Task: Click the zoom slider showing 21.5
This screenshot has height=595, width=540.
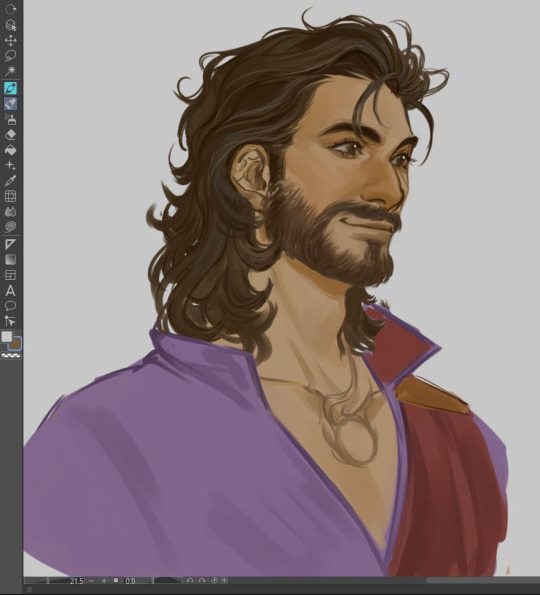Action: tap(55, 581)
